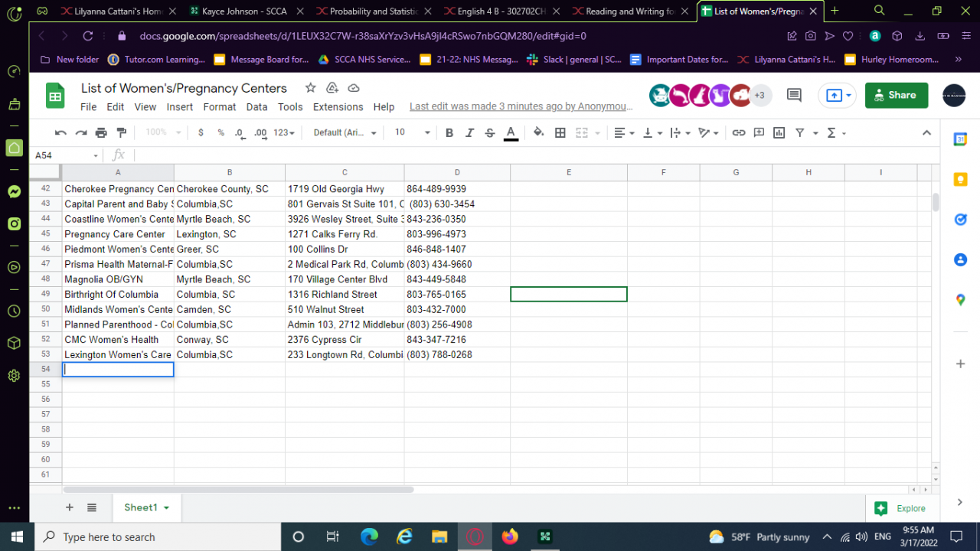
Task: Expand the Sheet1 tab options arrow
Action: coord(166,507)
